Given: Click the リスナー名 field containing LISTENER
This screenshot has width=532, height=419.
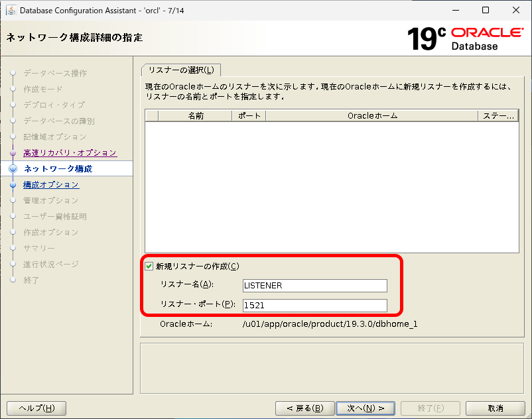Looking at the screenshot, I should pos(314,286).
